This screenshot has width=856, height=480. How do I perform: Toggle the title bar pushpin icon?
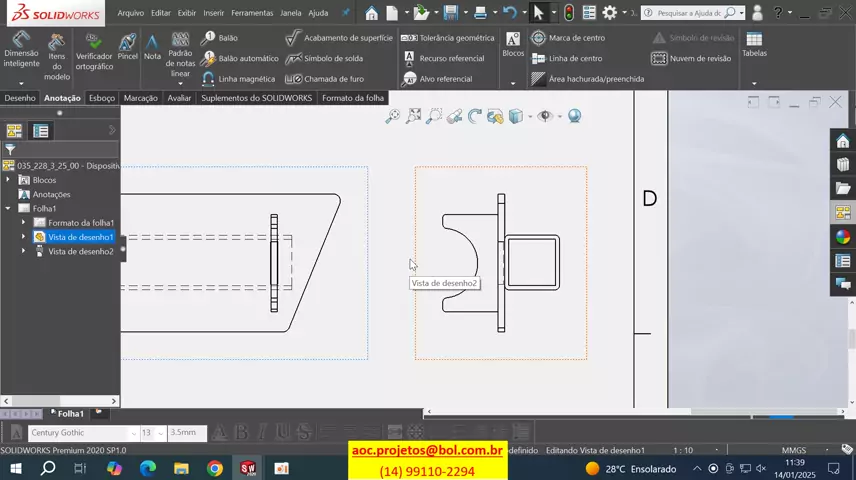click(x=346, y=13)
